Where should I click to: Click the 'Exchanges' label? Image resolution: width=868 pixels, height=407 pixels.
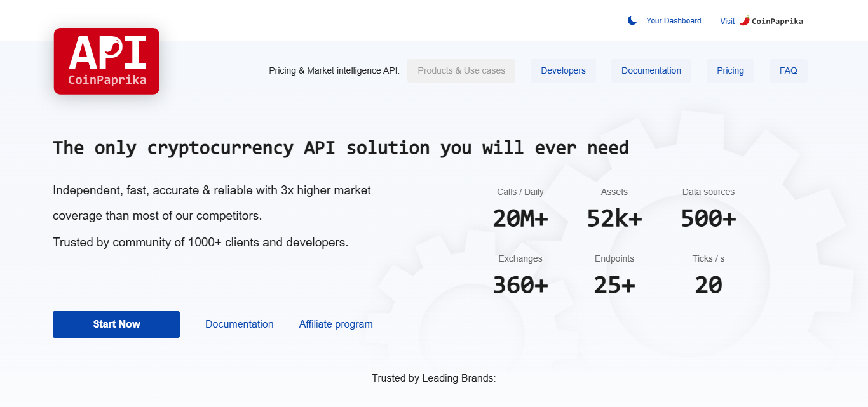coord(520,258)
